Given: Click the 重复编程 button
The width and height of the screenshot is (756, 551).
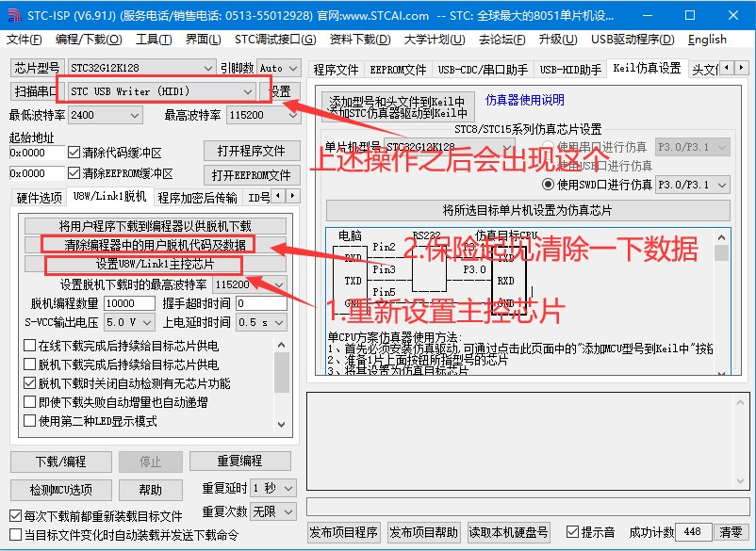Looking at the screenshot, I should coord(239,461).
